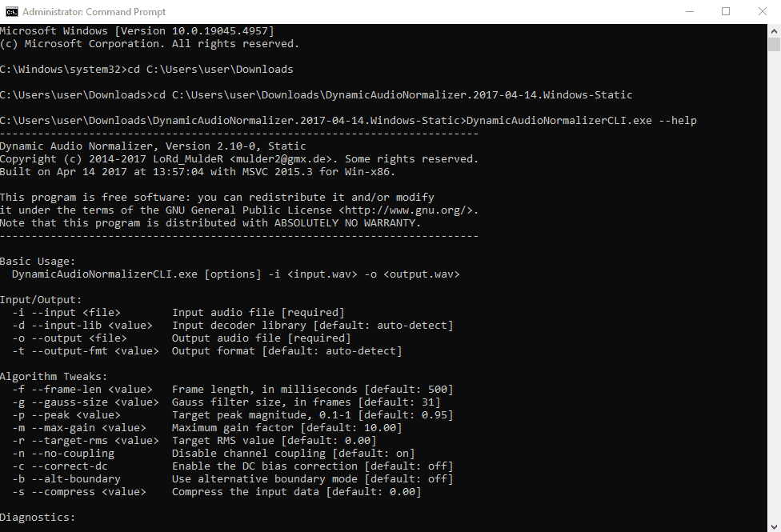
Task: Minimize the Command Prompt window
Action: pyautogui.click(x=689, y=11)
